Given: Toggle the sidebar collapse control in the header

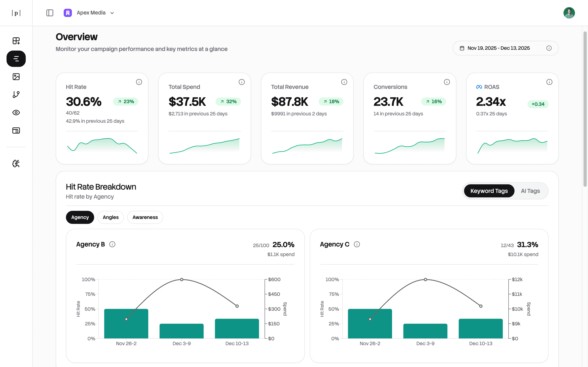Looking at the screenshot, I should click(x=50, y=13).
